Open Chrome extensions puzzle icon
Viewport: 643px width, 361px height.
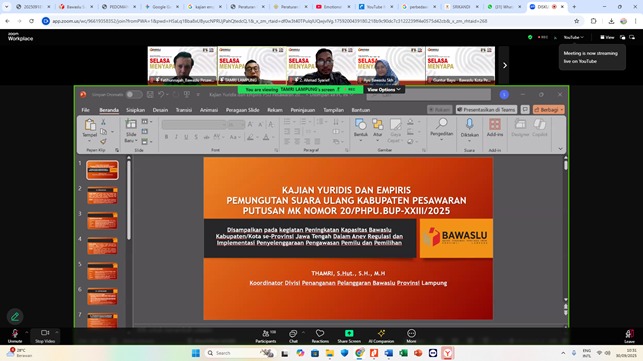593,21
